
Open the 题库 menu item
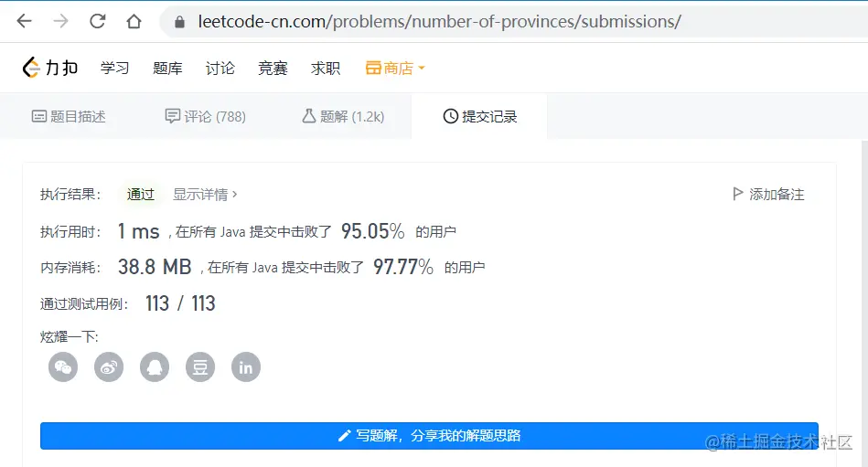coord(167,68)
